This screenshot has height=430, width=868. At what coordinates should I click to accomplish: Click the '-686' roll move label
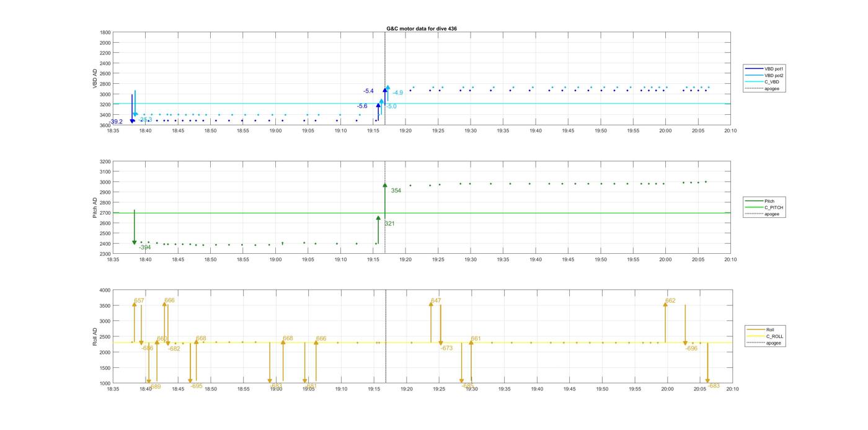(x=147, y=348)
